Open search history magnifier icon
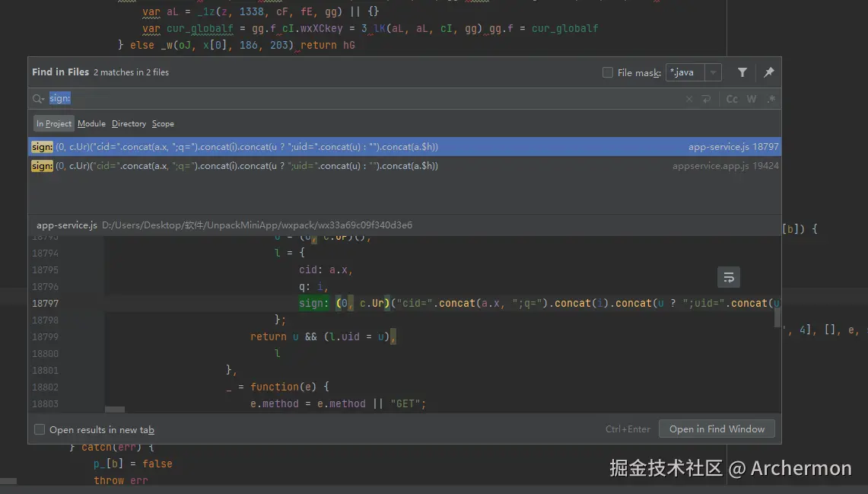Screen dimensions: 868x494 point(38,99)
